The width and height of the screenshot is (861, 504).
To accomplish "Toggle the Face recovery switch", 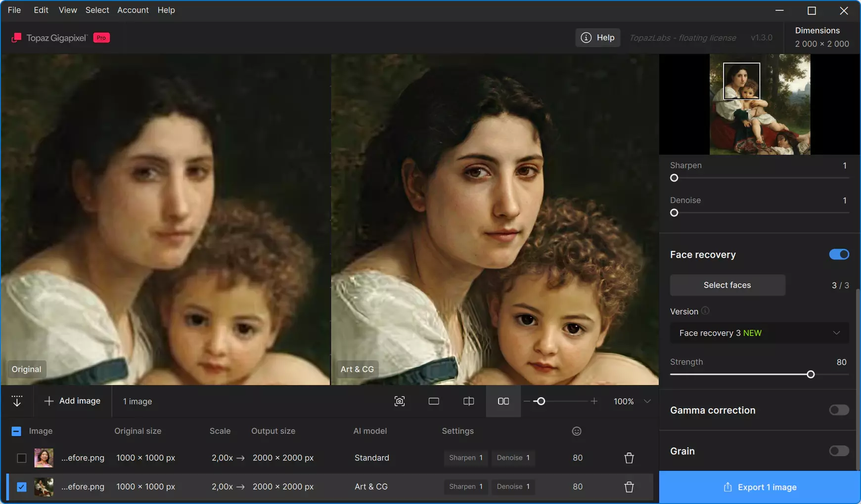I will [839, 254].
